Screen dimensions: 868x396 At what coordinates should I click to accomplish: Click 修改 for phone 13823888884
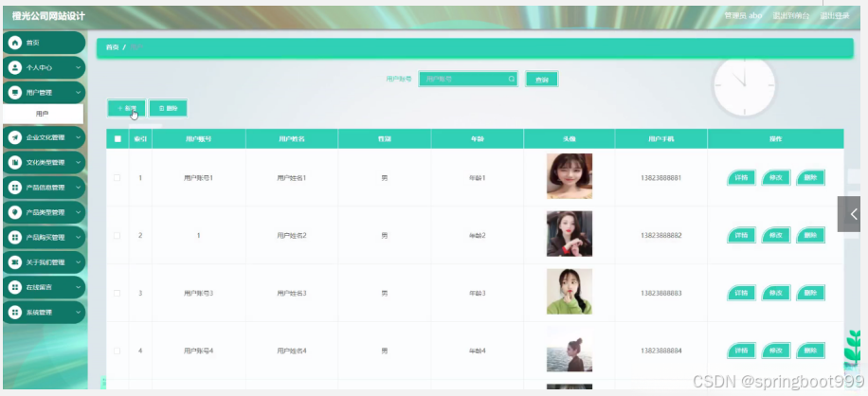coord(776,351)
